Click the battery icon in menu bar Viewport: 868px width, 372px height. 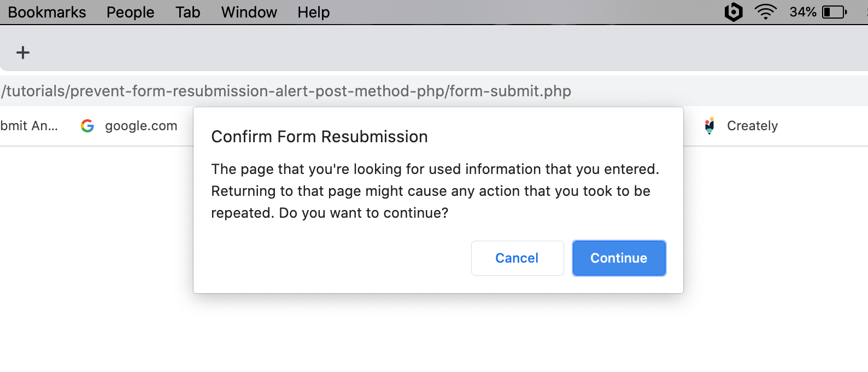coord(834,12)
